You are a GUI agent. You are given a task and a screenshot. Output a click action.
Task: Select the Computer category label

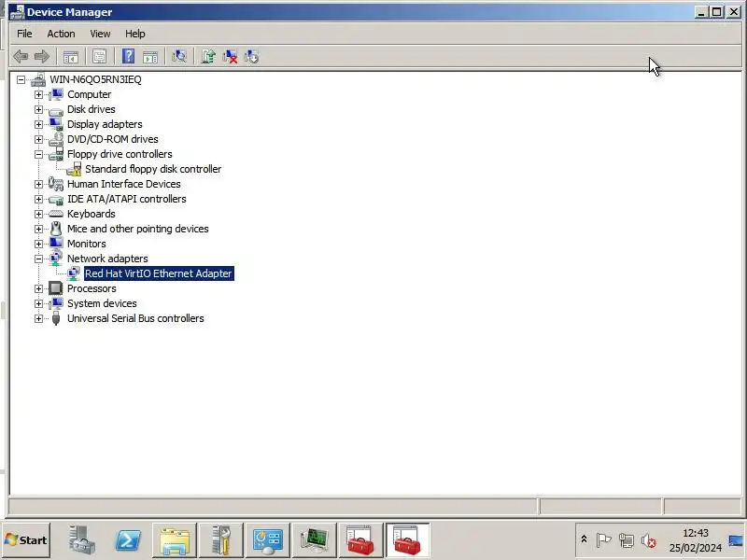(x=89, y=94)
